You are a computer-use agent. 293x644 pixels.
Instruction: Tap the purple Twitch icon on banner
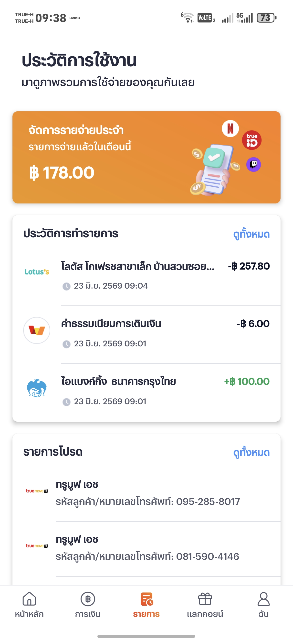(253, 164)
